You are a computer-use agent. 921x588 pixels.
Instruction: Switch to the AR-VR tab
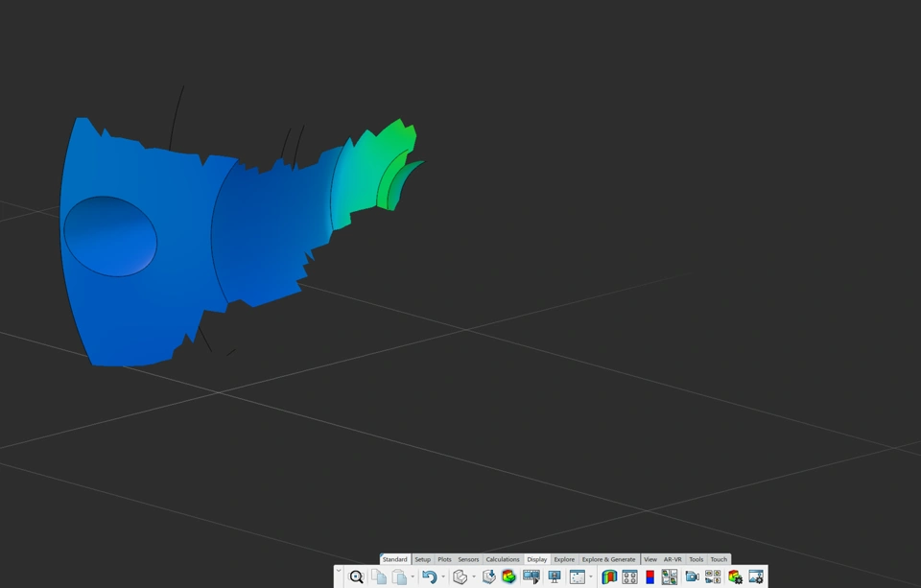673,559
